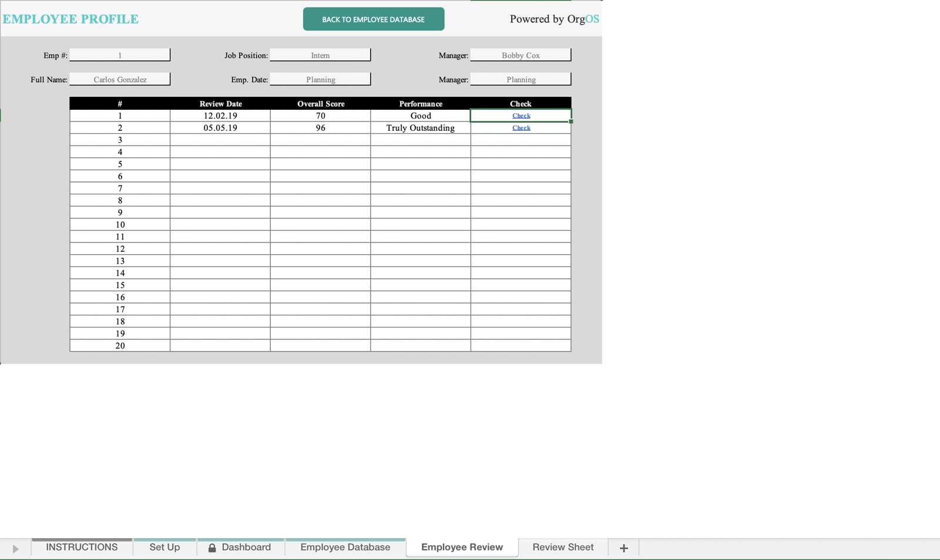Click the Emp # input field
940x560 pixels.
(120, 55)
